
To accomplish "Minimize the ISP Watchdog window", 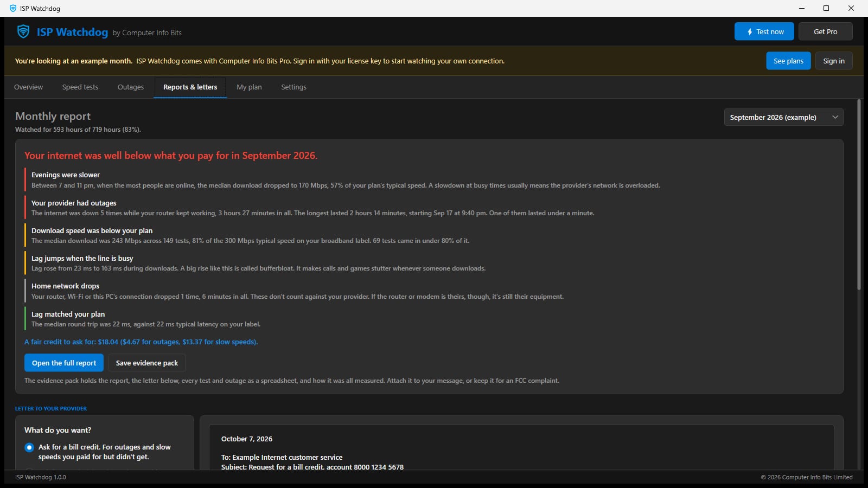I will (802, 8).
